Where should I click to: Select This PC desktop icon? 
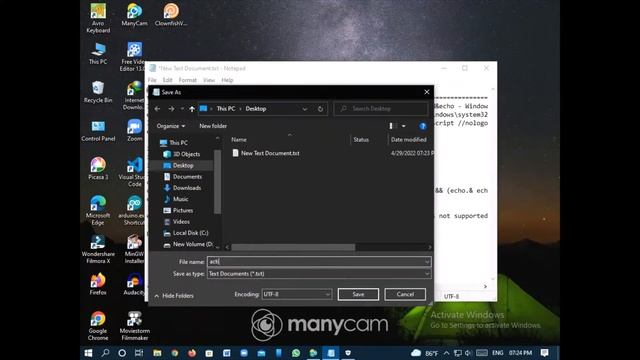coord(98,53)
